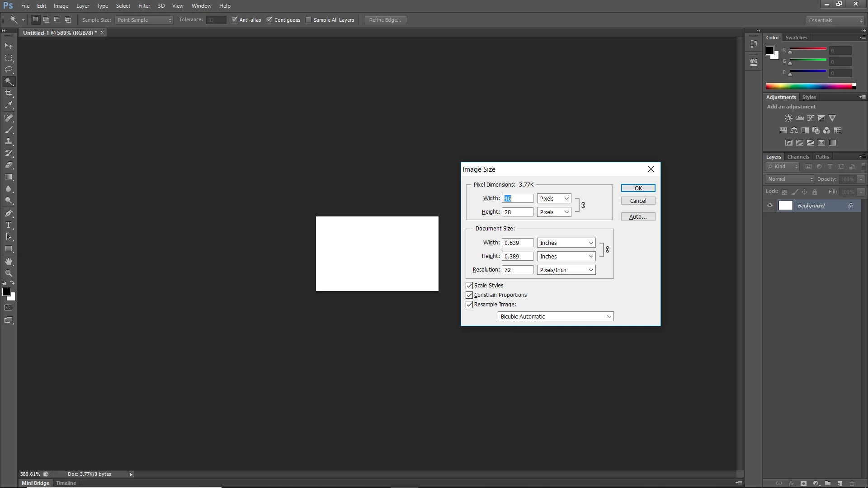The width and height of the screenshot is (868, 488).
Task: Open the Sample Size Point Sample dropdown
Action: tap(144, 20)
